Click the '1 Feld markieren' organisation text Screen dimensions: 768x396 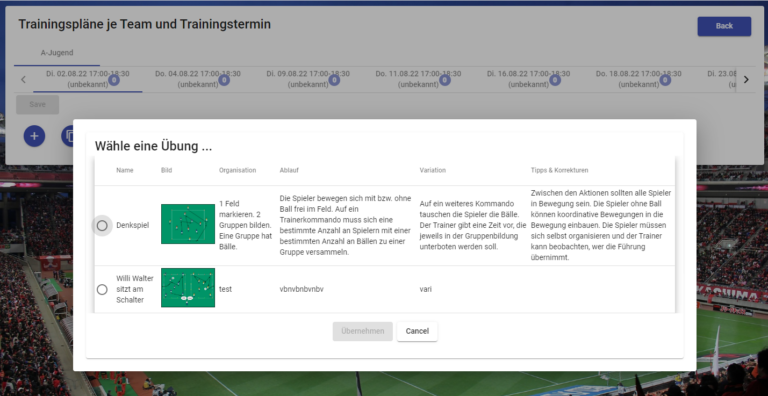point(245,225)
